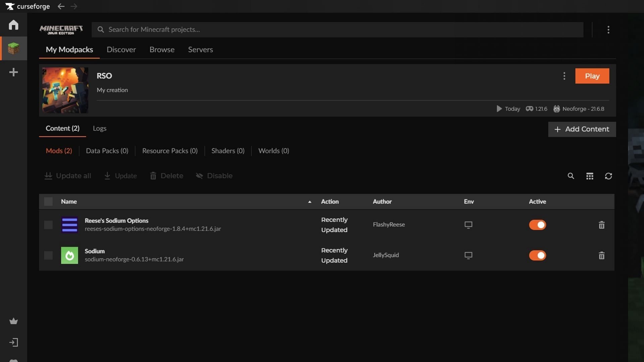Click the Active column header
The height and width of the screenshot is (362, 644).
coord(537,201)
